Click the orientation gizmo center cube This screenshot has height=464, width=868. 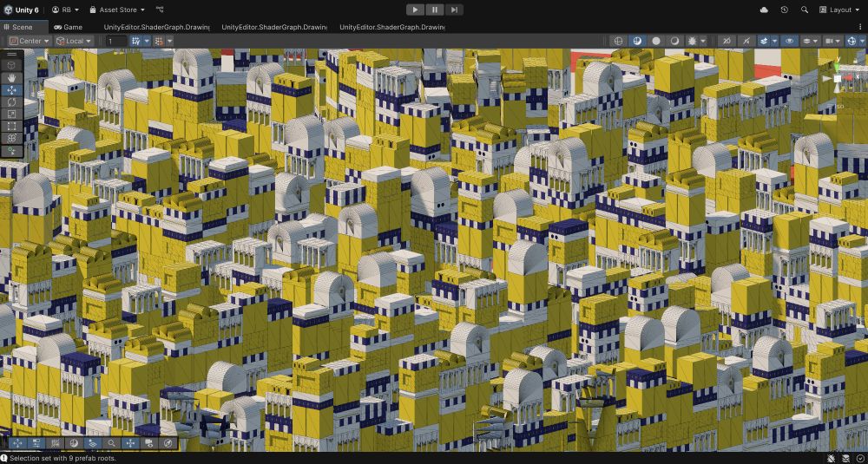click(x=838, y=79)
